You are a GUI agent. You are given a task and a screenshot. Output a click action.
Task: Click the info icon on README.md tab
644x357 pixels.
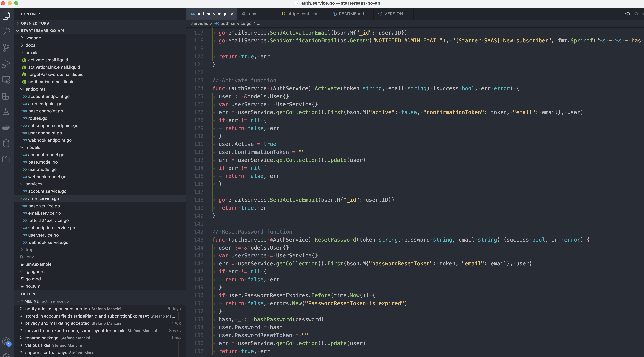pyautogui.click(x=334, y=14)
